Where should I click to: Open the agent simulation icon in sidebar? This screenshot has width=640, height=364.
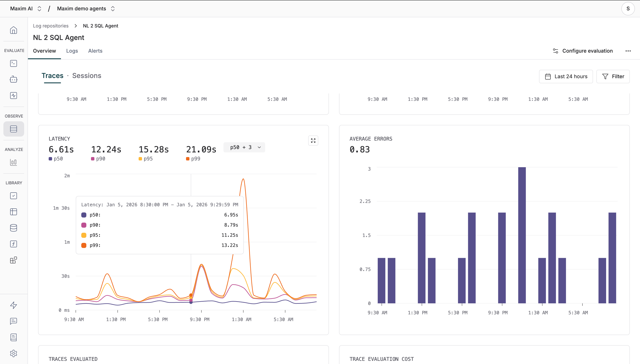13,79
